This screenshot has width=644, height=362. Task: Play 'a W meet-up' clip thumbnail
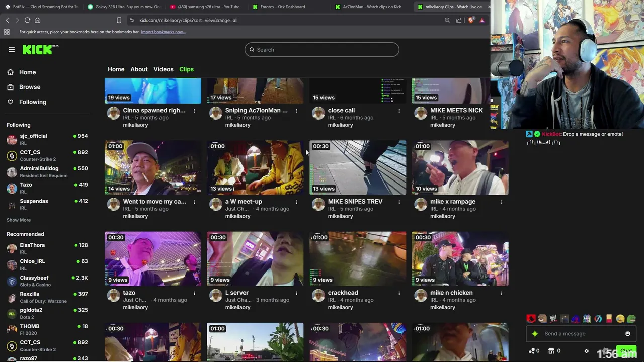click(255, 167)
